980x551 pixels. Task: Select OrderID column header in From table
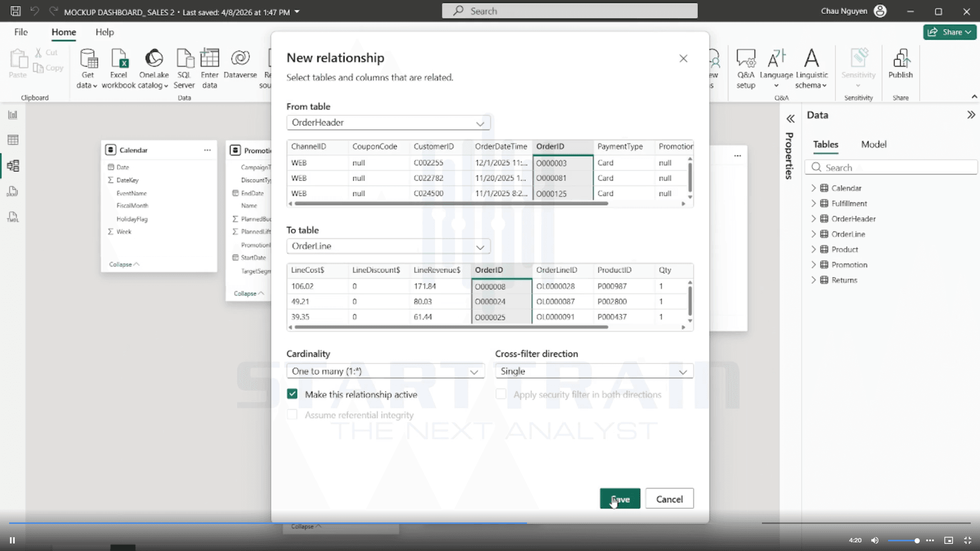(562, 147)
